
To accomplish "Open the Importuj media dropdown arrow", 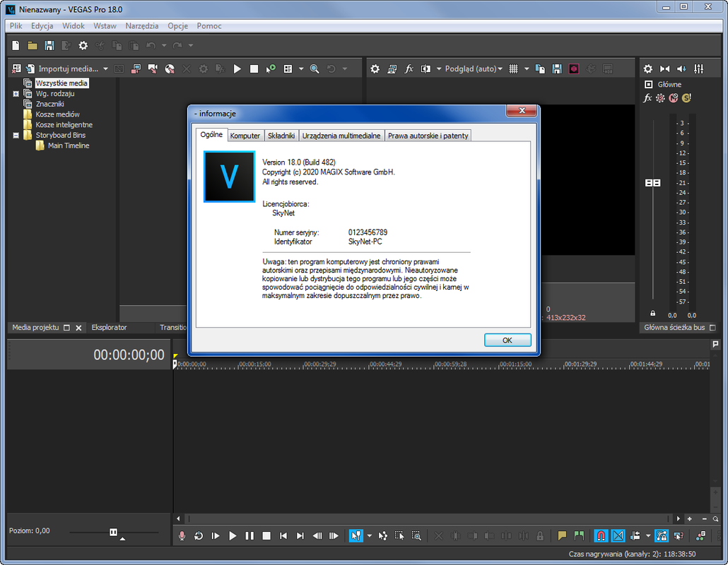I will tap(106, 69).
